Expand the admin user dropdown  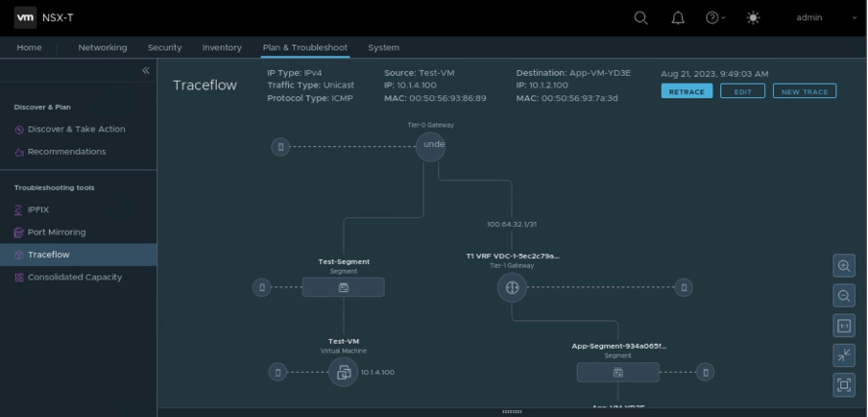[826, 18]
